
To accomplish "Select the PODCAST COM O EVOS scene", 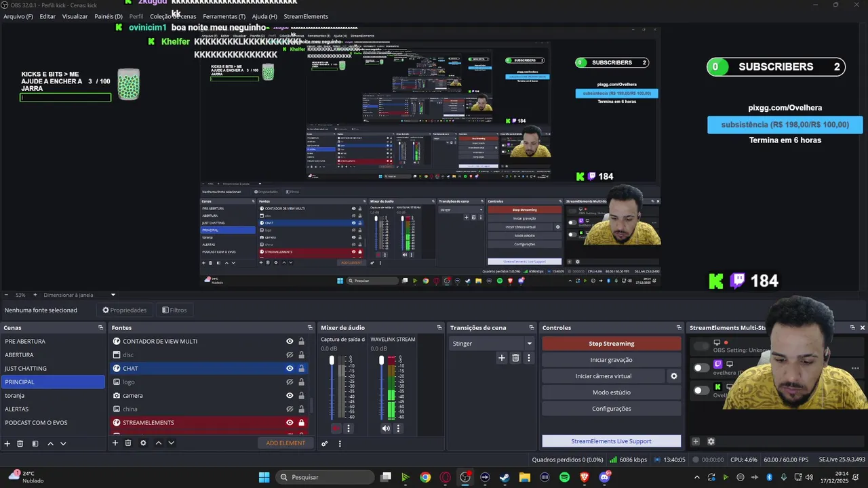I will tap(53, 423).
